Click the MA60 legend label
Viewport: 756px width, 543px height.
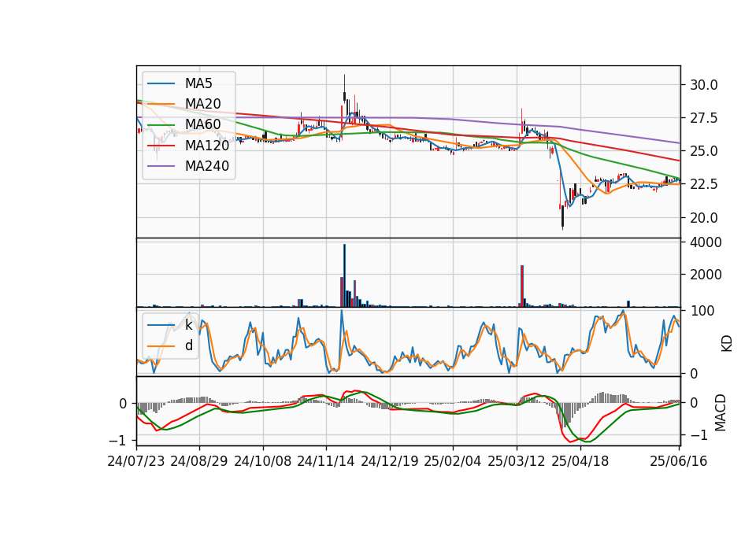[x=202, y=125]
